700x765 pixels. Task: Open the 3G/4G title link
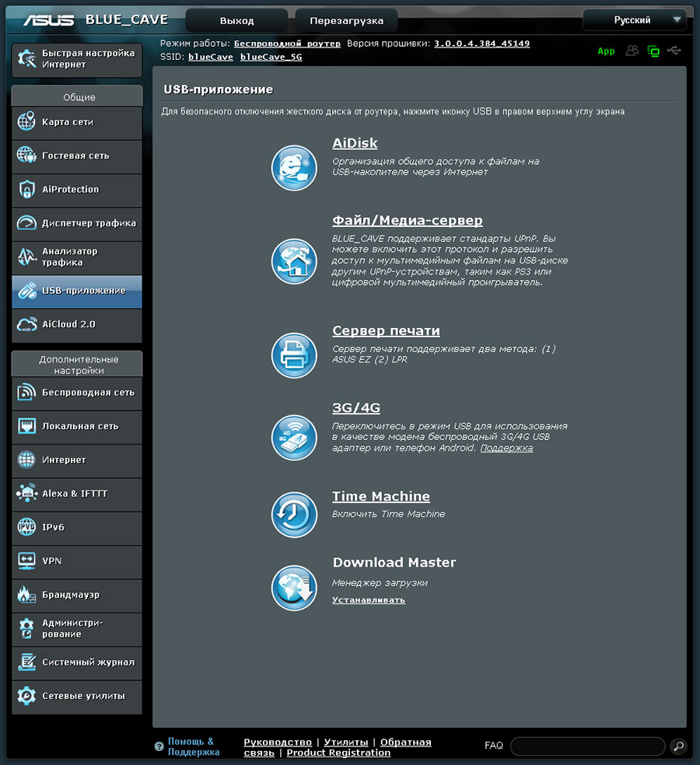[x=356, y=408]
